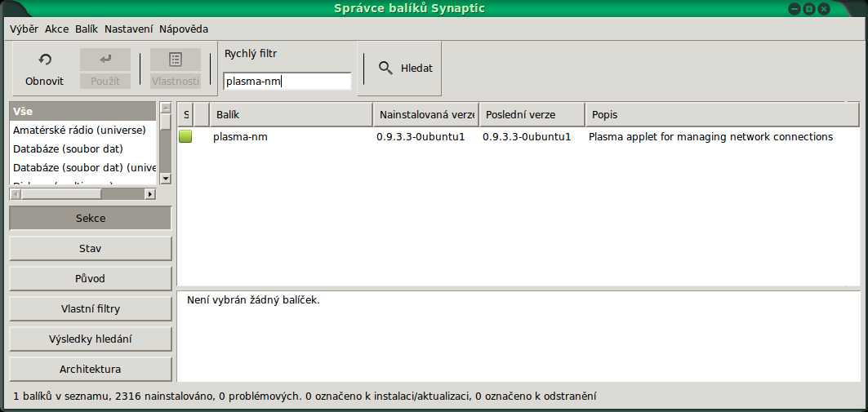
Task: Open the Balík menu
Action: click(87, 29)
